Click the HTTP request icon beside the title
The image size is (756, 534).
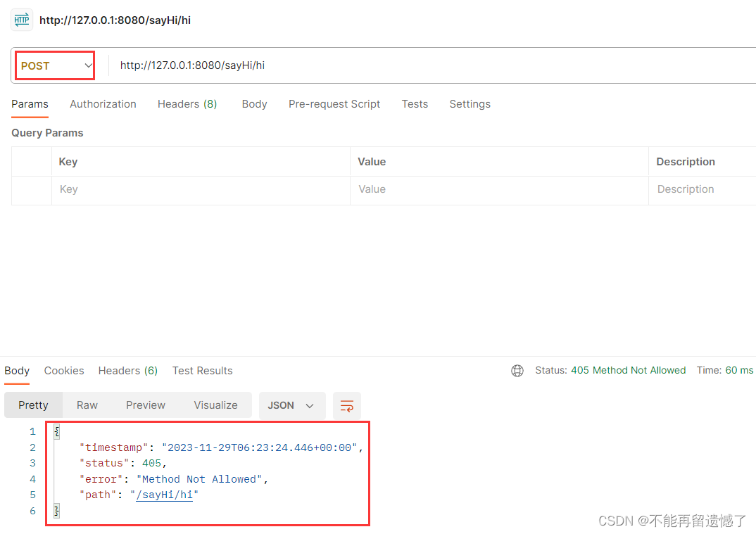22,20
